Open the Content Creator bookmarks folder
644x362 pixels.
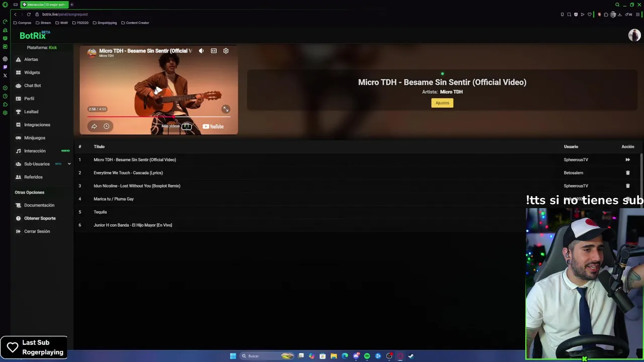click(x=135, y=23)
